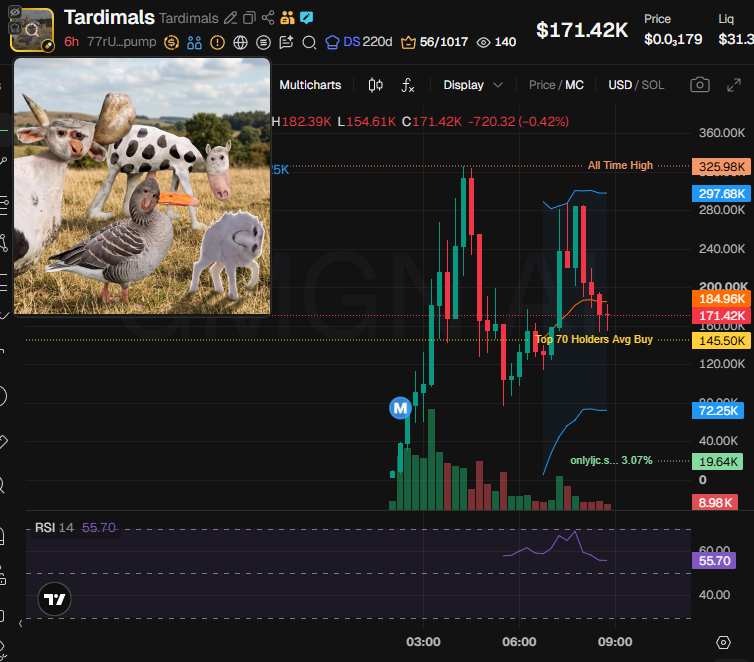Viewport: 754px width, 662px height.
Task: Click the Price value $0.0₃179
Action: coord(673,39)
